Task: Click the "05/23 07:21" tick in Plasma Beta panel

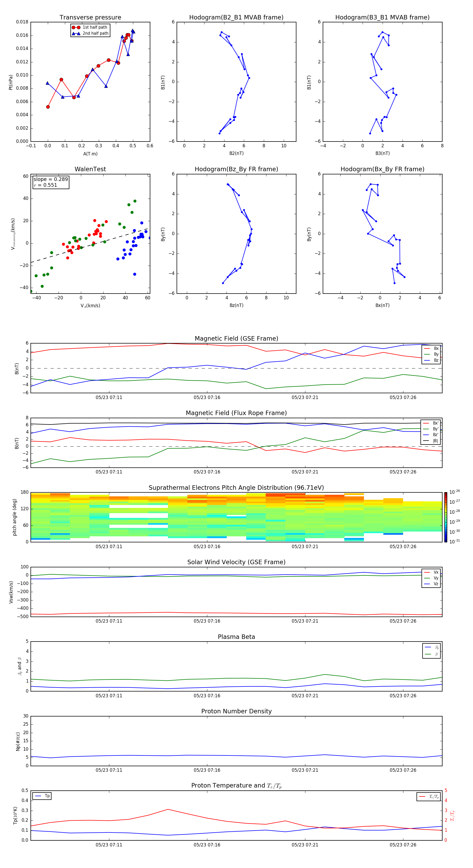Action: (x=305, y=695)
